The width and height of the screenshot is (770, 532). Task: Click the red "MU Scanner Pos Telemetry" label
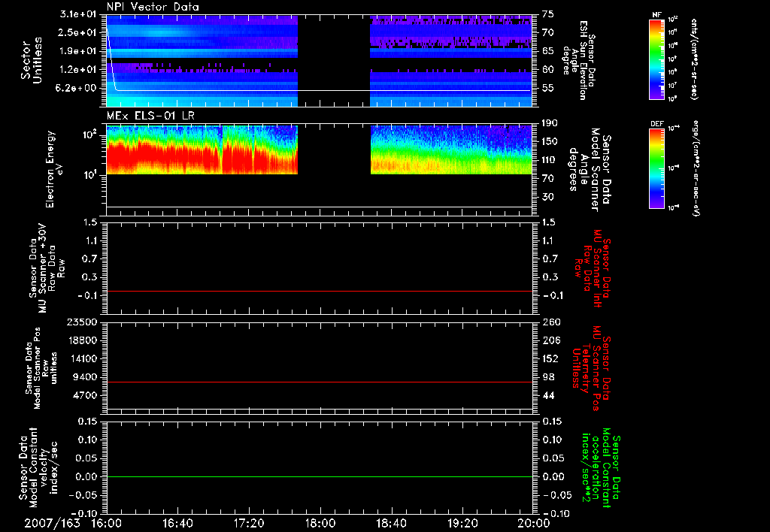pyautogui.click(x=592, y=368)
